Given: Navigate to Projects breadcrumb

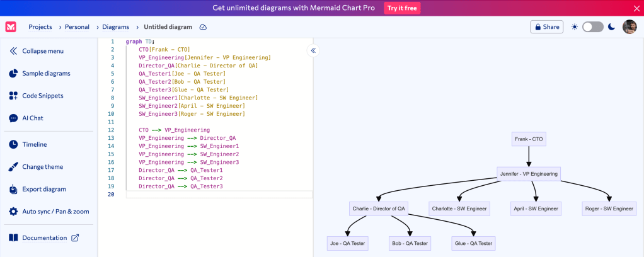Looking at the screenshot, I should tap(40, 27).
